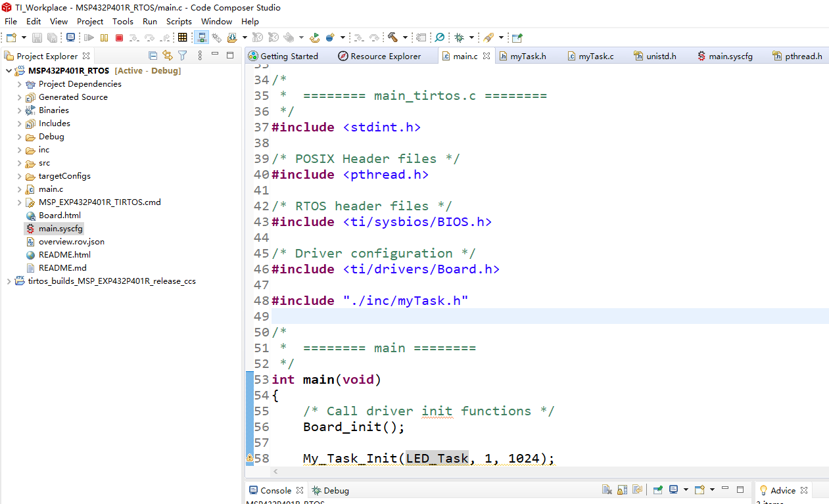Click the Resume debug icon

coord(89,37)
